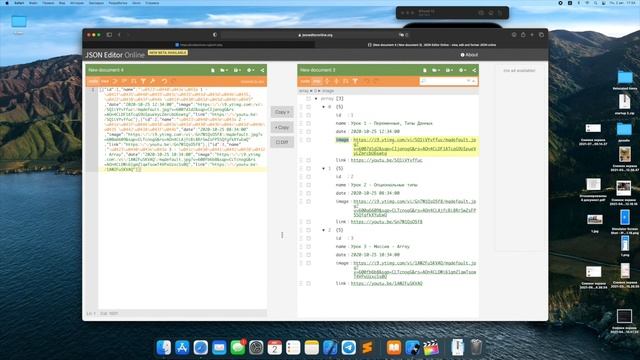Collapse the root array node
640x360 pixels.
(x=316, y=99)
